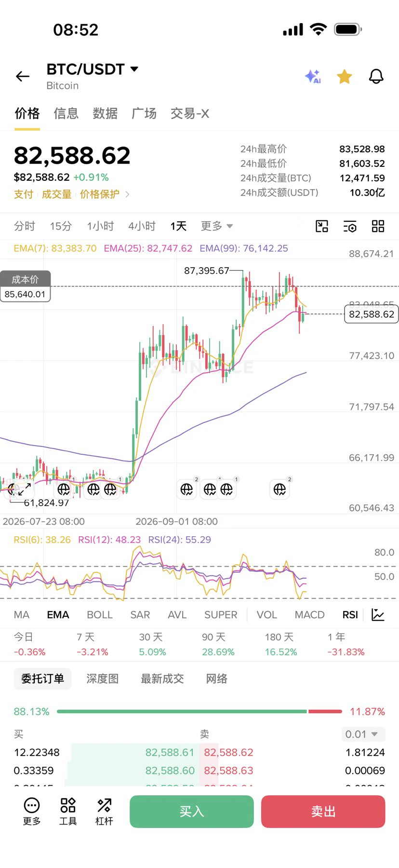Switch to the 深度图 tab
This screenshot has width=399, height=868.
(103, 679)
